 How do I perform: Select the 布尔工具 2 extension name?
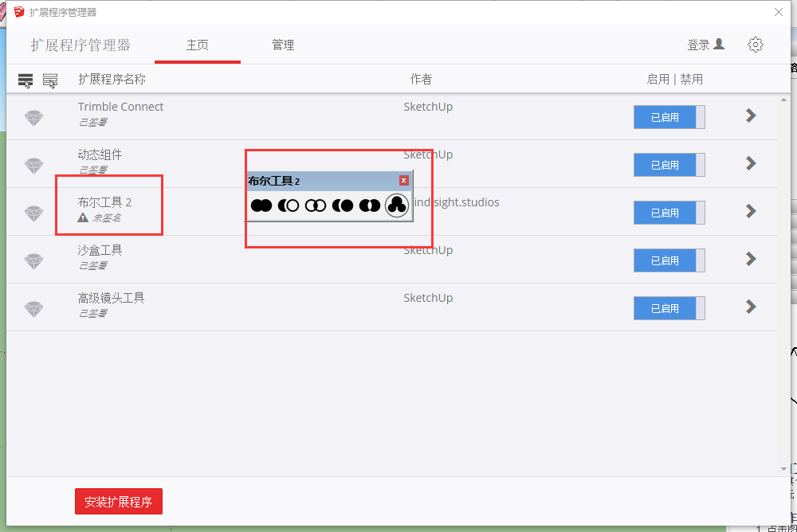pyautogui.click(x=104, y=202)
